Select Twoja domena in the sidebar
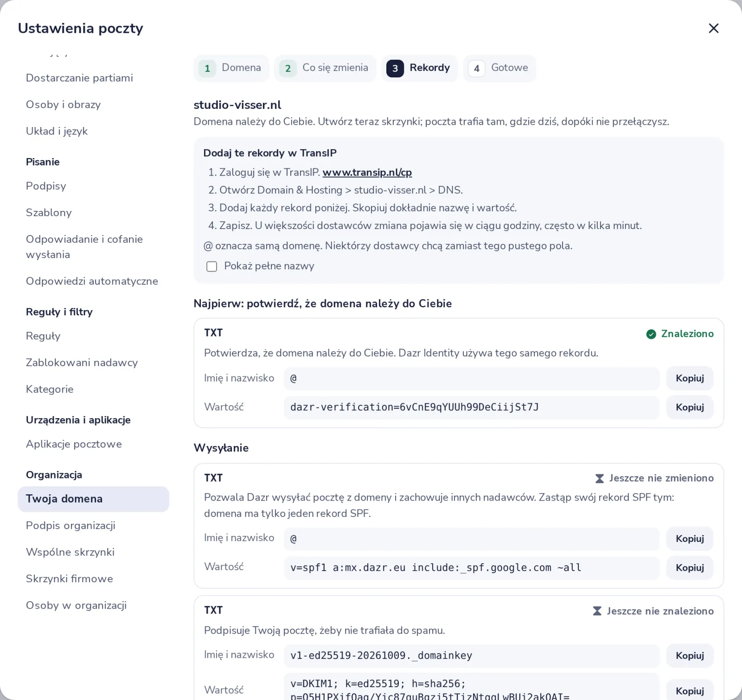The width and height of the screenshot is (742, 700). 93,499
